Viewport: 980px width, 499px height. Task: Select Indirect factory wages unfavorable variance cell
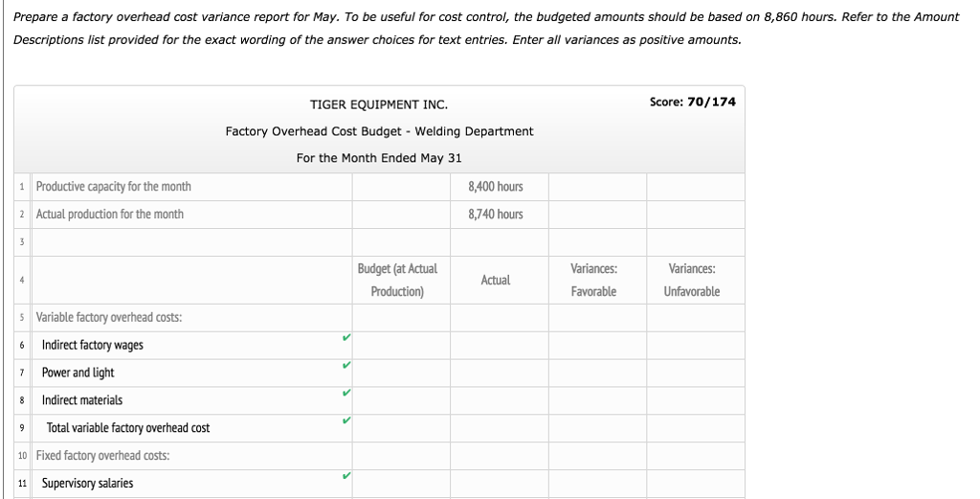coord(696,345)
